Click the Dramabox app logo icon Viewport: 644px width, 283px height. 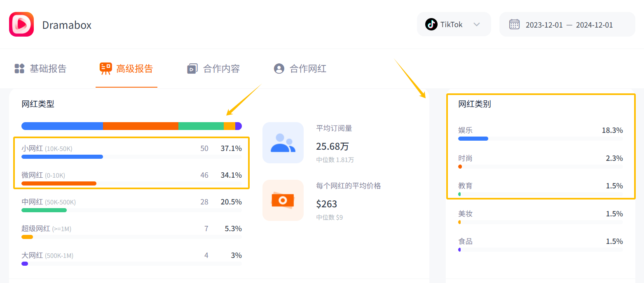[21, 24]
